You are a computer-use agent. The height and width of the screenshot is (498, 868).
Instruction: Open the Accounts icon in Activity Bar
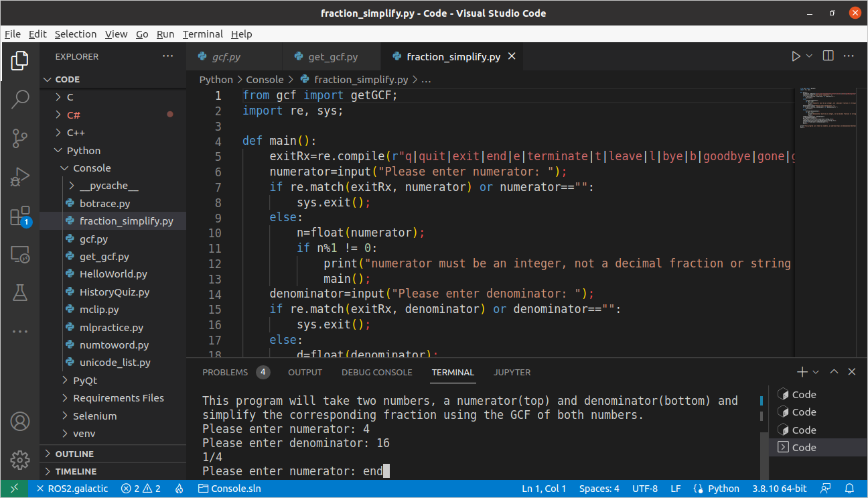pos(20,422)
